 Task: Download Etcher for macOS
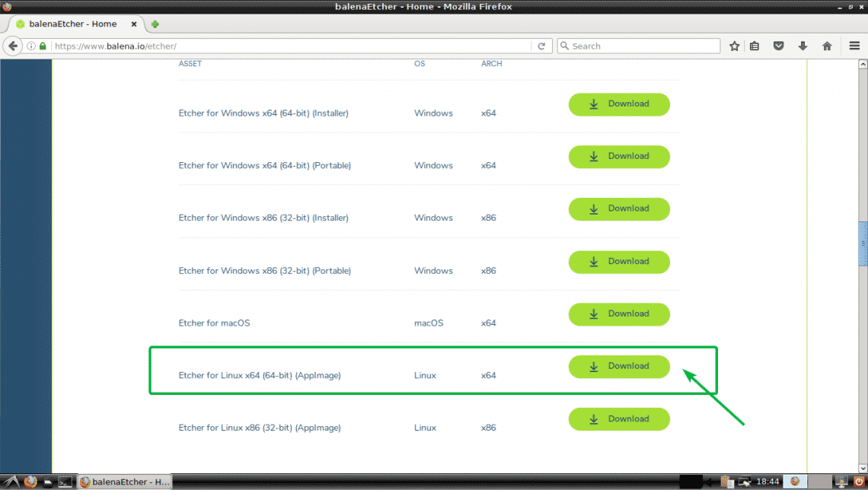click(x=619, y=314)
